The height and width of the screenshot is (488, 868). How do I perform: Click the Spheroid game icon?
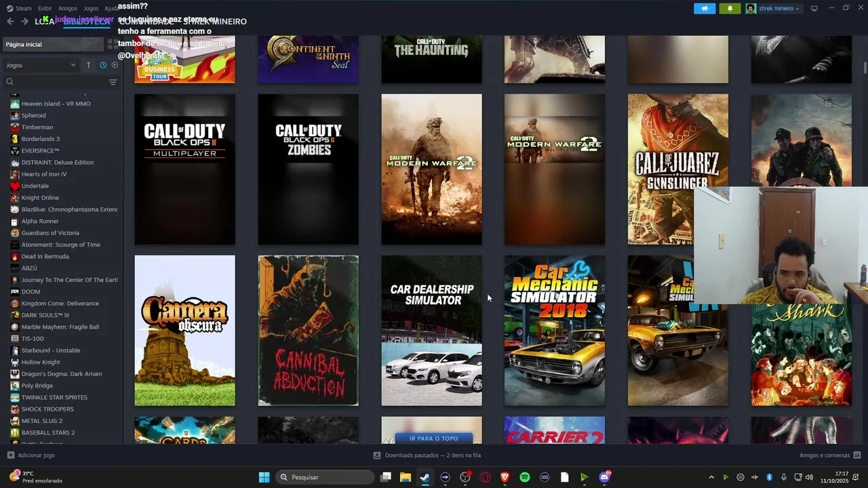(15, 115)
